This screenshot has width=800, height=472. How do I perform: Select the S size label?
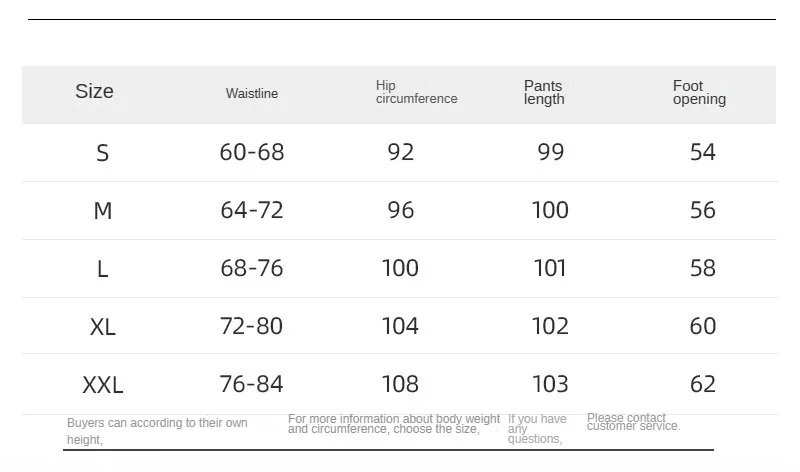click(x=102, y=153)
